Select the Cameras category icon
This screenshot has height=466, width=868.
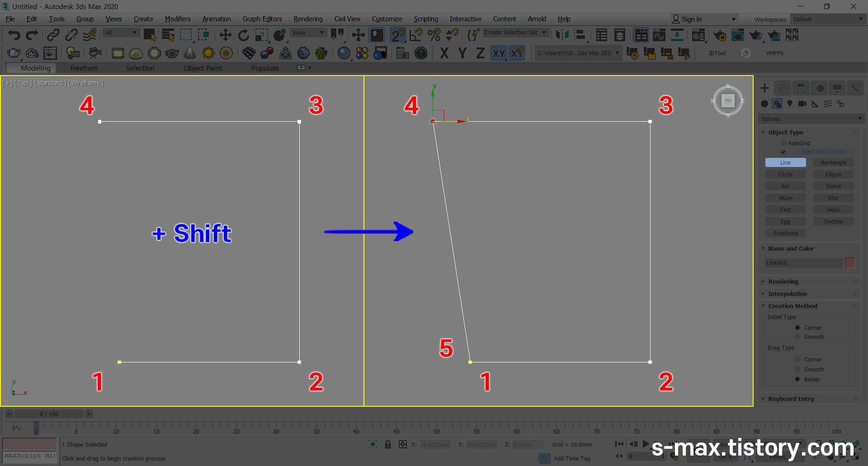(802, 104)
